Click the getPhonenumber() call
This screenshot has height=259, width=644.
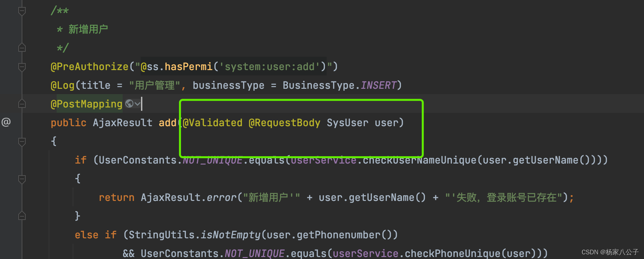pyautogui.click(x=344, y=235)
